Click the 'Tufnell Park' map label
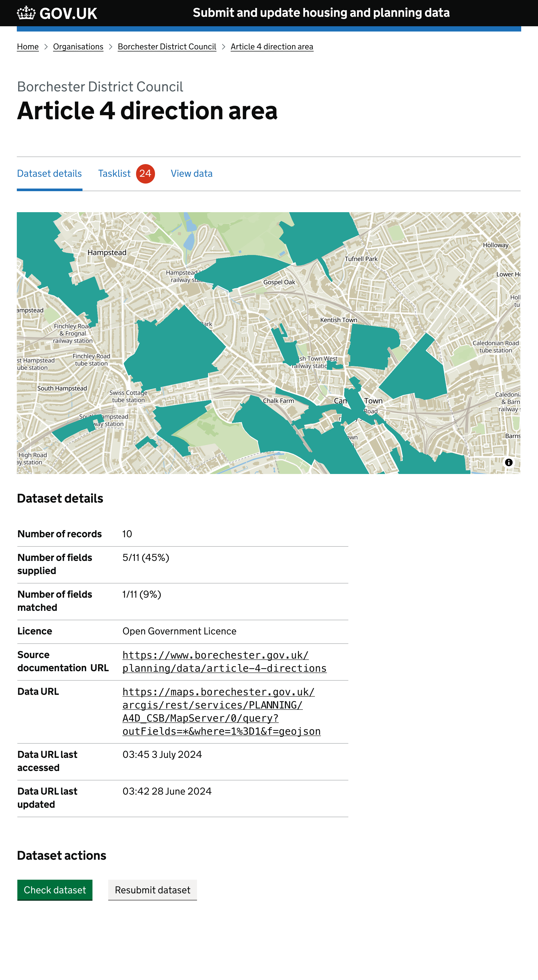The height and width of the screenshot is (980, 538). [361, 259]
